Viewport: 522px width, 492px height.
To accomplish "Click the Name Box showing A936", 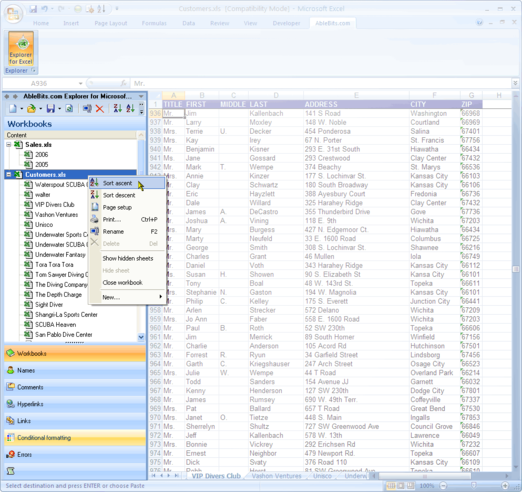I will click(39, 83).
